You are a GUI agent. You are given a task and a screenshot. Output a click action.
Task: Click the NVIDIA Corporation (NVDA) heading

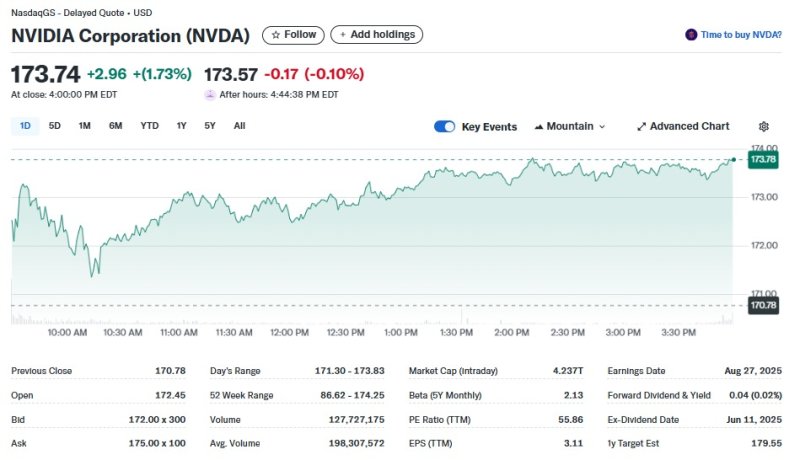pos(131,36)
